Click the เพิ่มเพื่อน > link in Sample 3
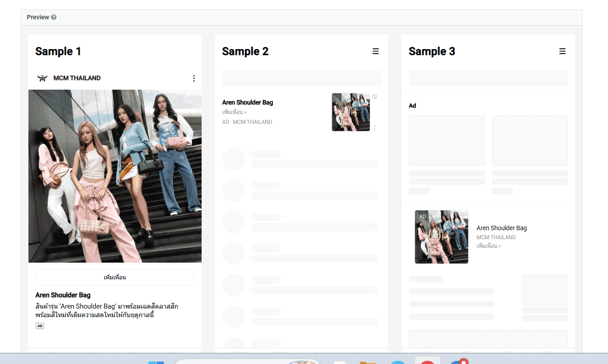The height and width of the screenshot is (364, 608). point(489,246)
